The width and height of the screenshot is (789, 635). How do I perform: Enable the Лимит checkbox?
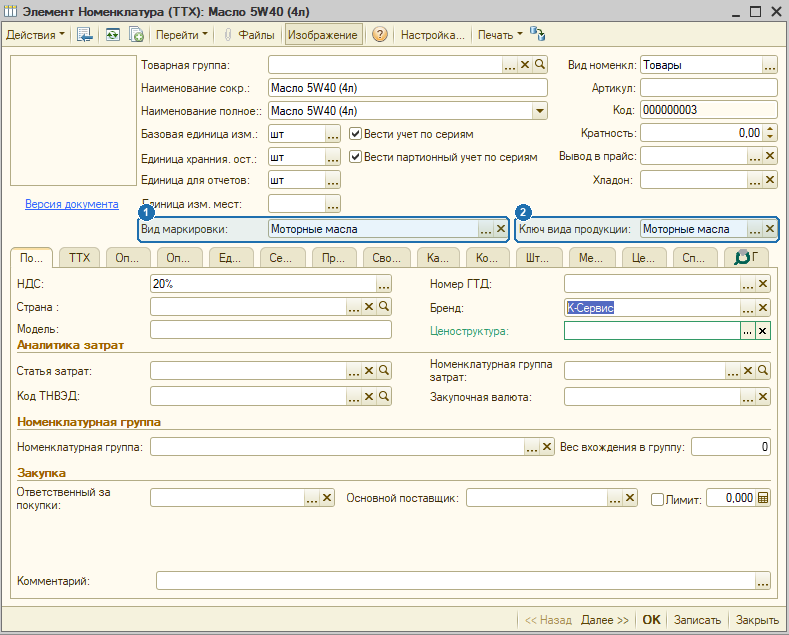657,499
